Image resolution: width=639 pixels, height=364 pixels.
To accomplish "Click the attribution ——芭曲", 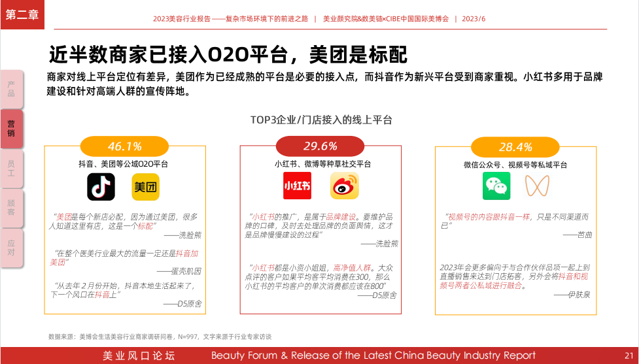I will pyautogui.click(x=578, y=235).
